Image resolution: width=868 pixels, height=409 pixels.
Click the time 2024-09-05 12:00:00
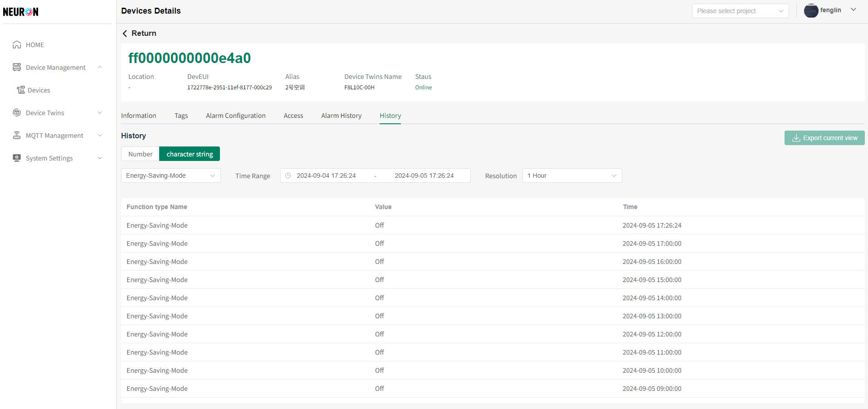[x=652, y=334]
